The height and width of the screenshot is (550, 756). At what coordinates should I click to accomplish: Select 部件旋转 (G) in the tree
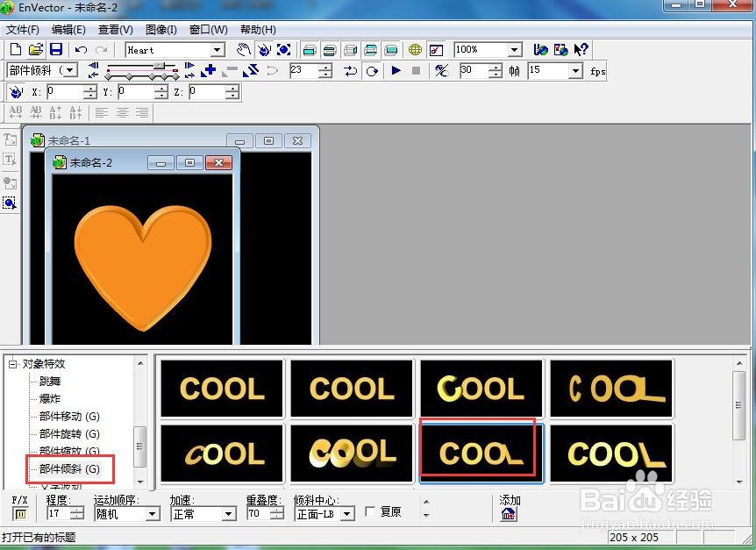pyautogui.click(x=69, y=434)
